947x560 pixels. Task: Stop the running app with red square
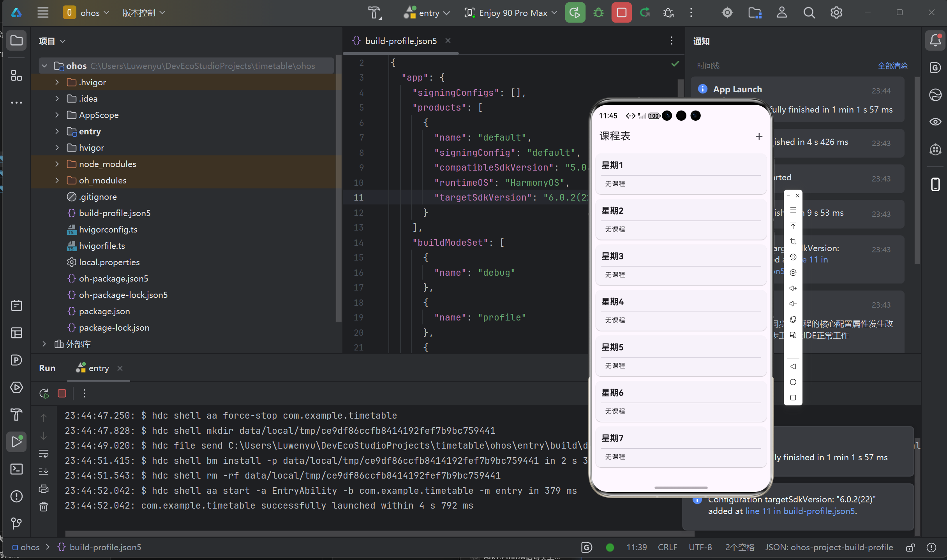(x=622, y=12)
